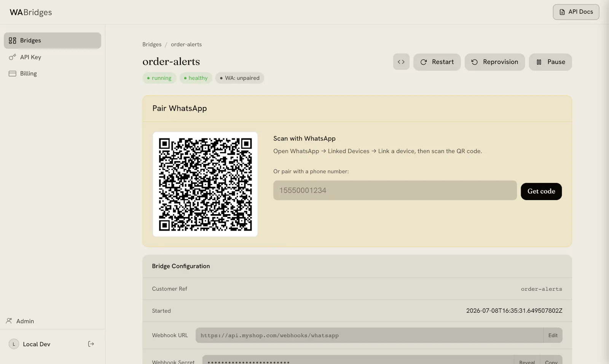Click the Local Dev account name
The width and height of the screenshot is (609, 364).
[x=37, y=344]
